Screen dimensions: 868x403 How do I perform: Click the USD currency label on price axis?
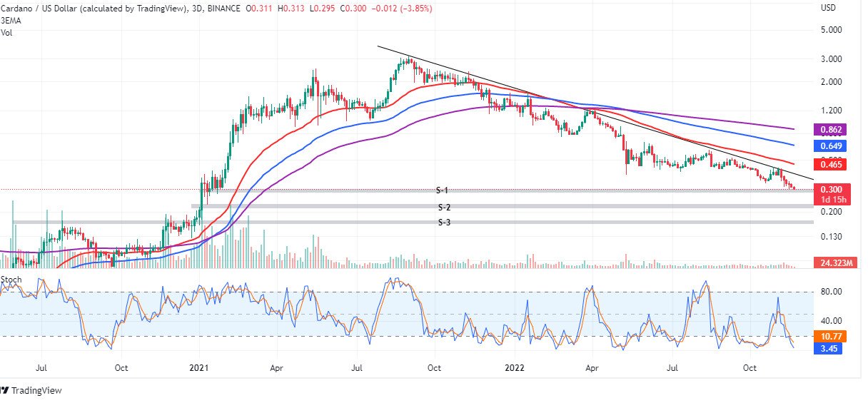point(829,8)
